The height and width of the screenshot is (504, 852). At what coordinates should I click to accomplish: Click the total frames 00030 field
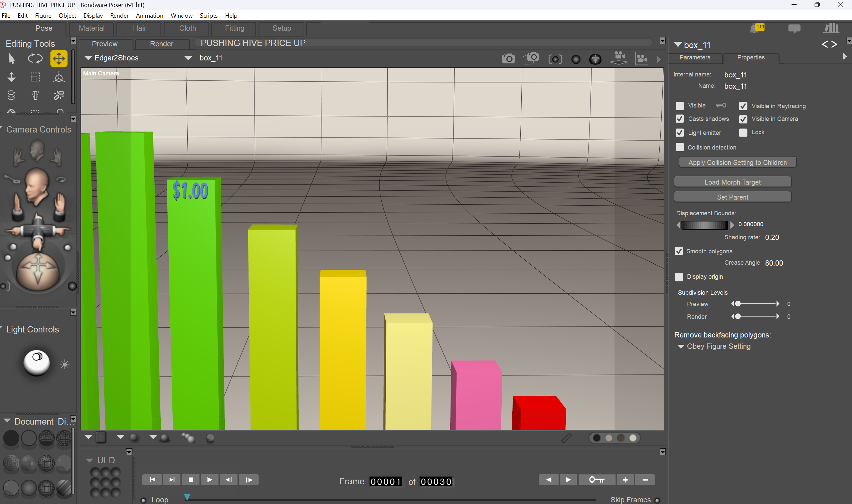click(x=436, y=482)
